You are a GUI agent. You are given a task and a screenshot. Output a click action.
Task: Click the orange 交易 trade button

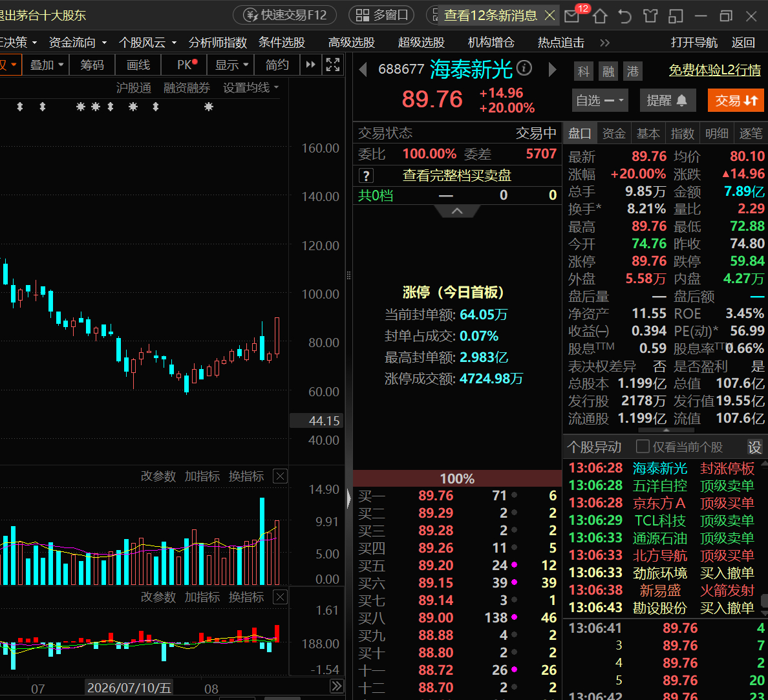[x=736, y=100]
